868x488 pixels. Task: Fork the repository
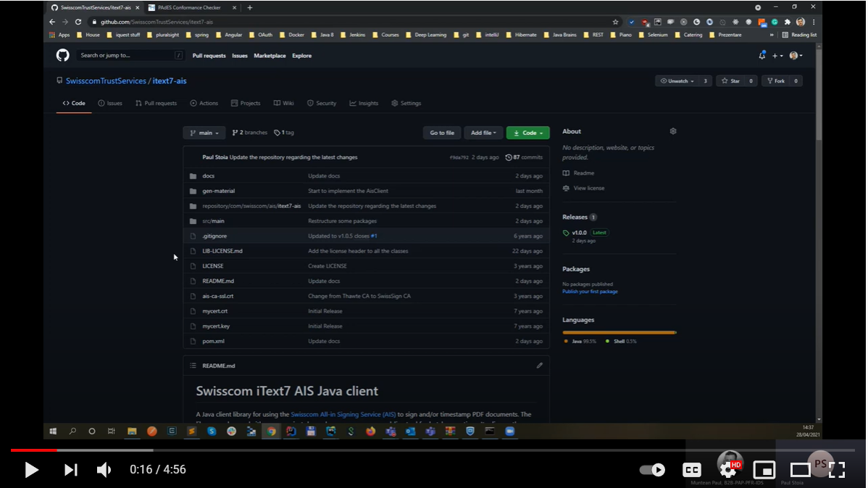point(775,81)
